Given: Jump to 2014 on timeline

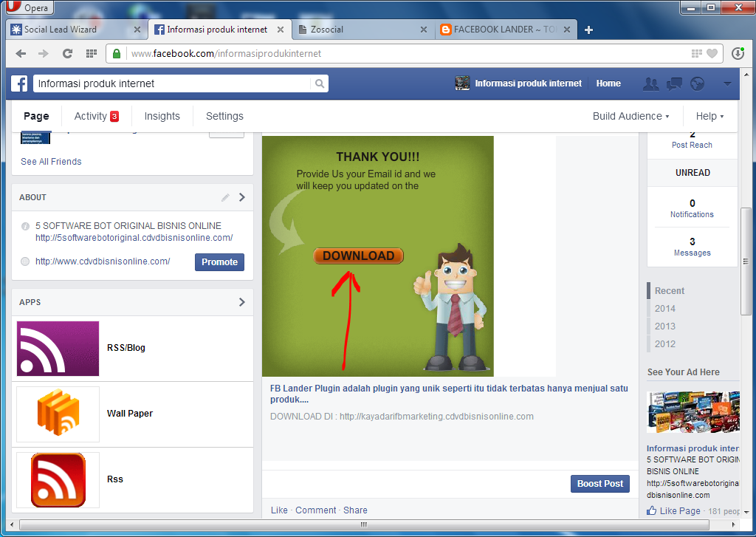Looking at the screenshot, I should pos(665,308).
